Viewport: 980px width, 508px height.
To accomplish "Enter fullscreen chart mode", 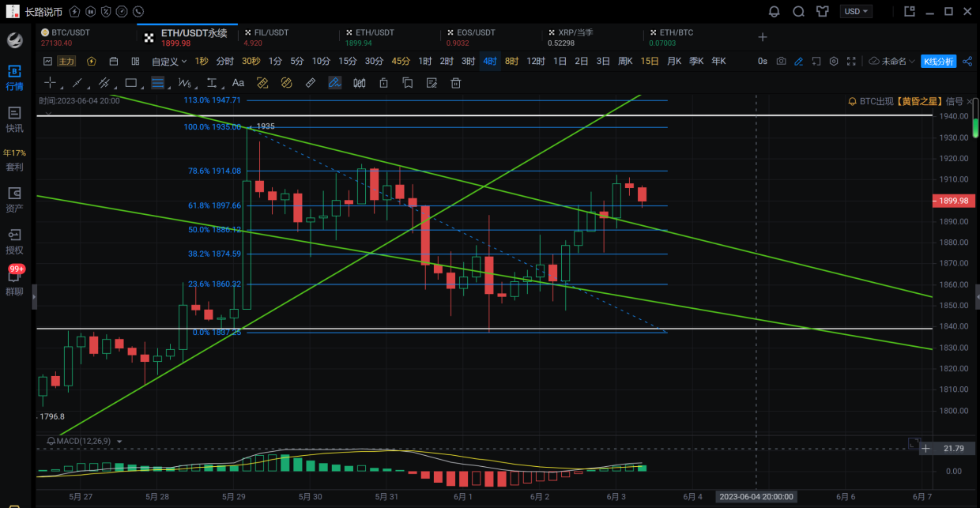I will (851, 62).
